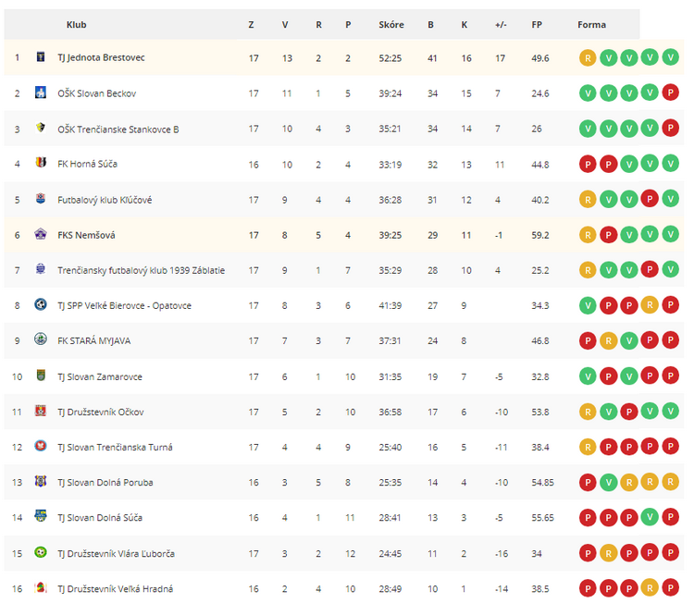Open TJ Slovan Zamarovce team link
Screen dimensions: 694x616
coord(100,376)
